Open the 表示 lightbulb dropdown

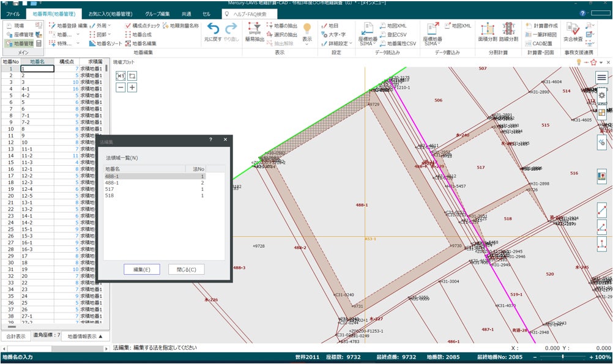307,33
